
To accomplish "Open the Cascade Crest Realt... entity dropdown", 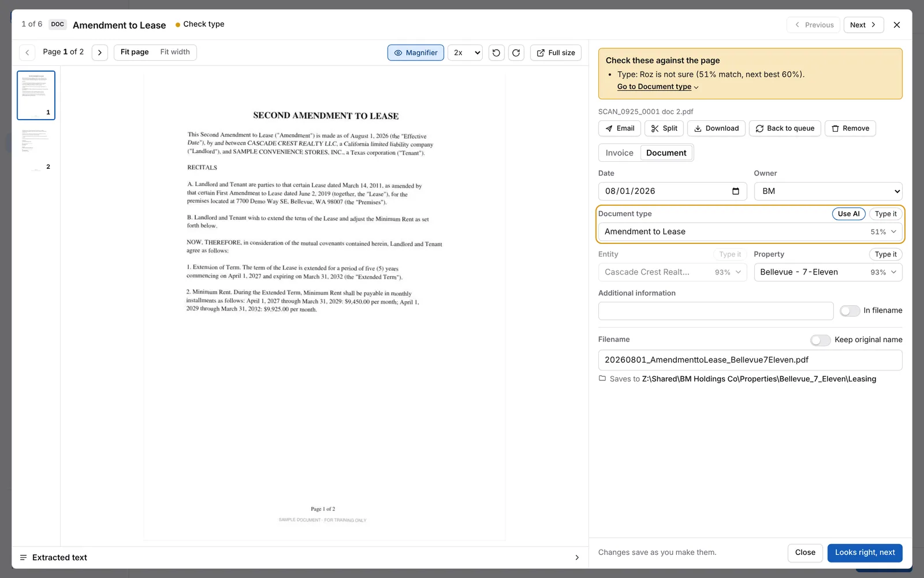I will coord(673,272).
